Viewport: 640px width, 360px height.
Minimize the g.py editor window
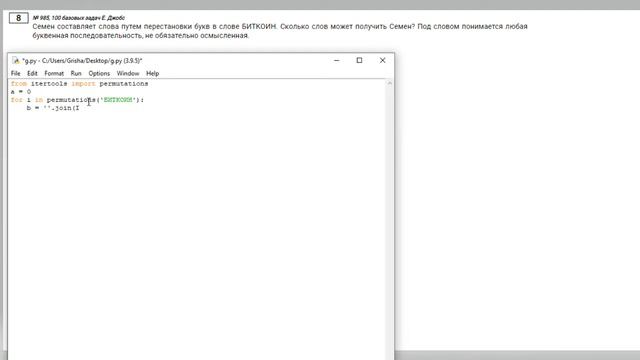(337, 60)
